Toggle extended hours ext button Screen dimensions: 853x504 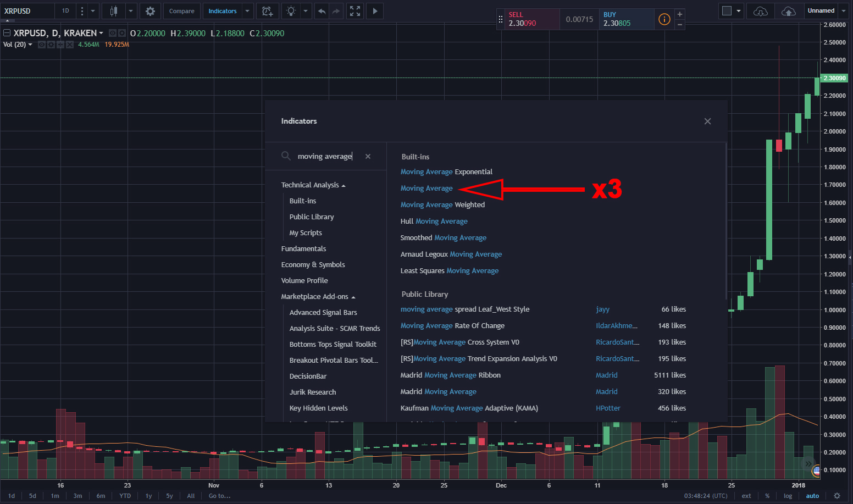click(746, 496)
